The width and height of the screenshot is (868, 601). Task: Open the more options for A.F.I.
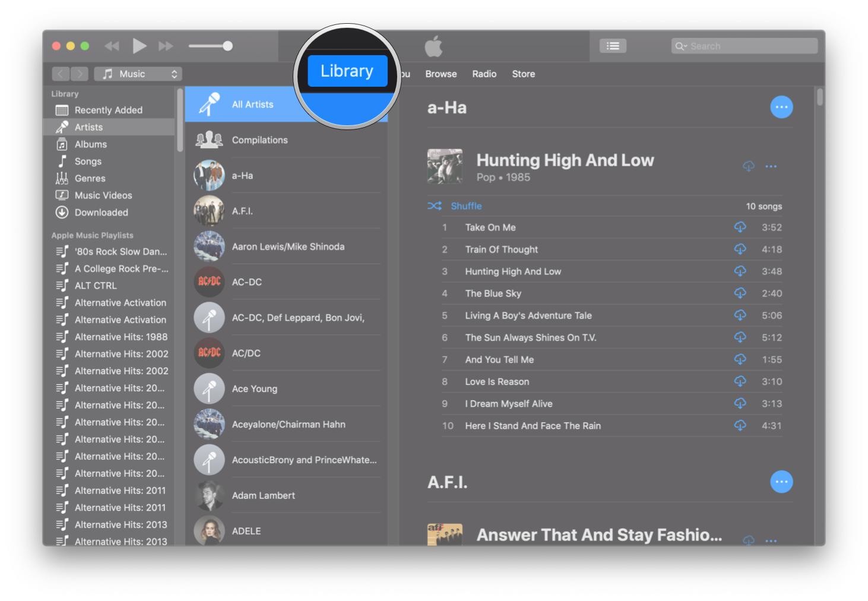781,482
